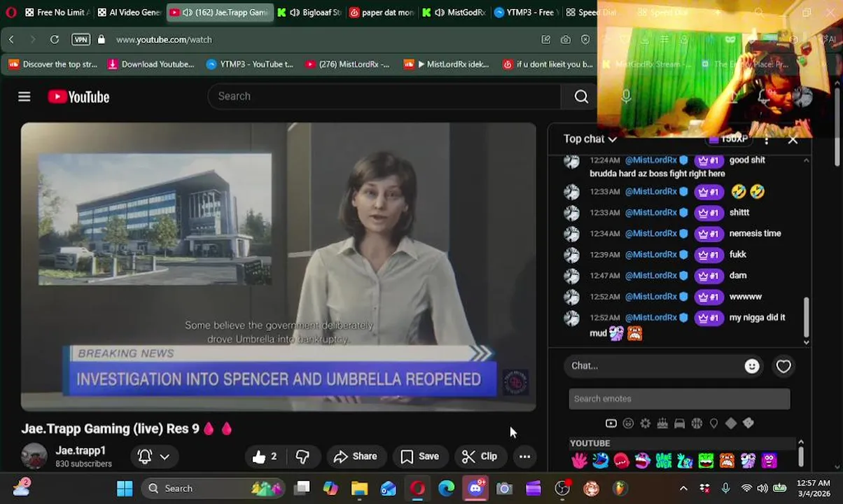Viewport: 843px width, 504px height.
Task: Insert the GAME OVER emote
Action: pos(664,460)
